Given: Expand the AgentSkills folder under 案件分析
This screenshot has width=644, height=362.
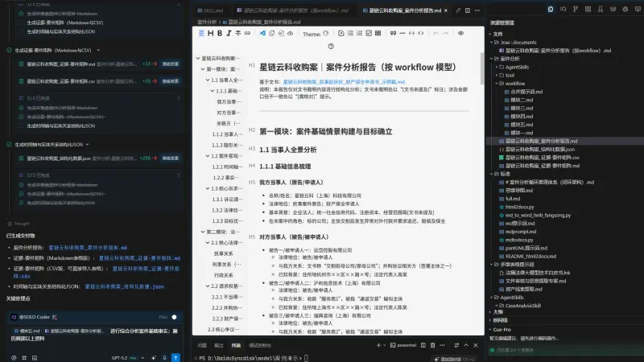Looking at the screenshot, I should (496, 67).
